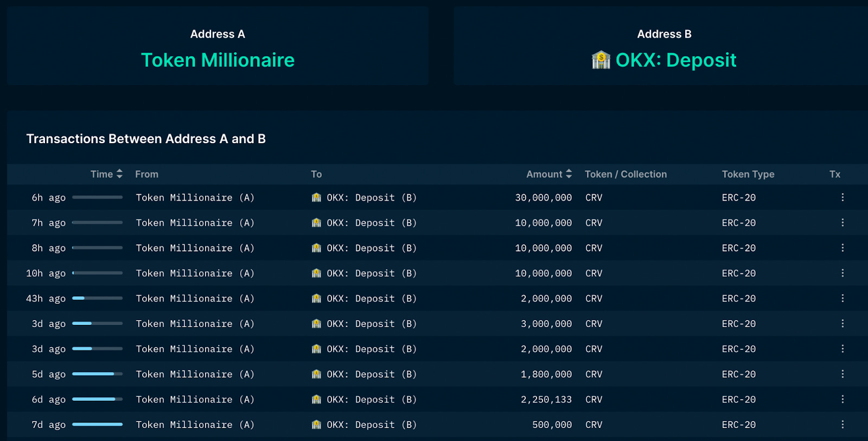Click the Tx column header
Image resolution: width=868 pixels, height=441 pixels.
pyautogui.click(x=834, y=174)
